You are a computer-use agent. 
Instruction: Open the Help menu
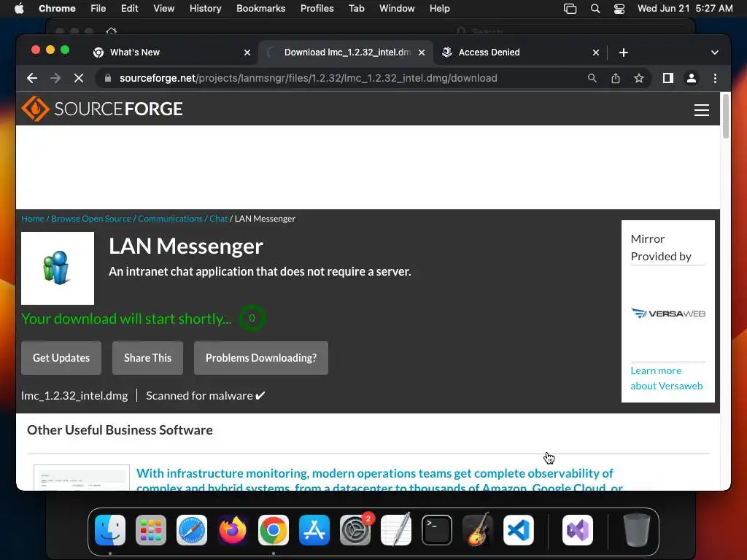click(x=439, y=9)
